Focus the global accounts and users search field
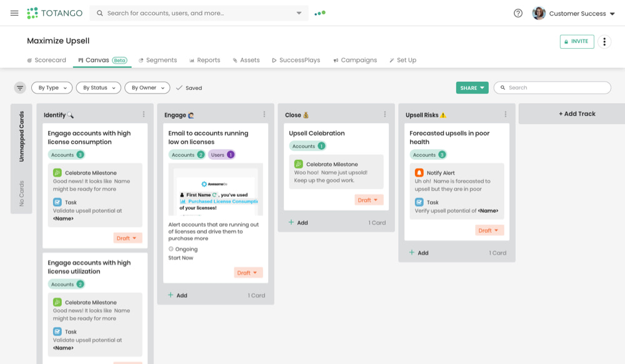The height and width of the screenshot is (364, 625). (199, 13)
